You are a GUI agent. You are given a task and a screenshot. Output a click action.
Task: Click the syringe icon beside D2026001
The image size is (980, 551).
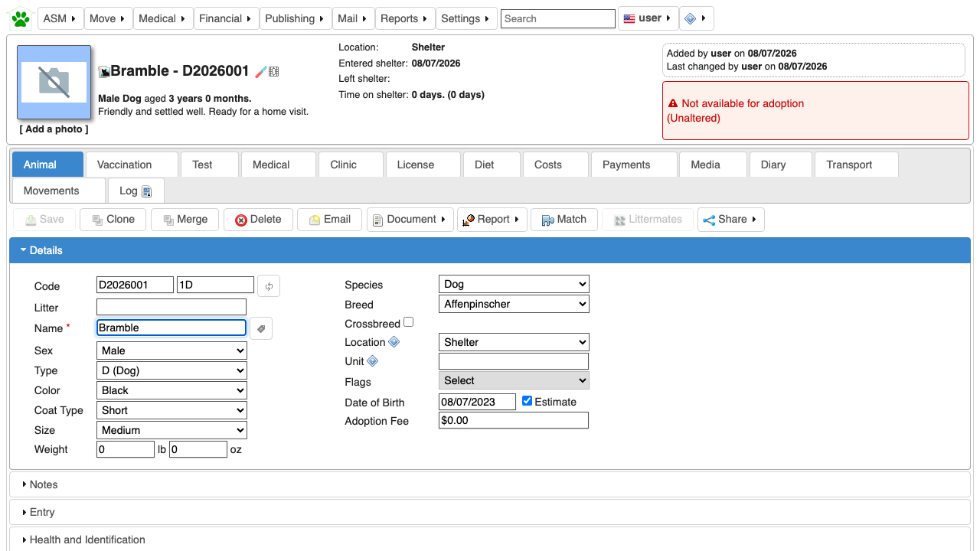click(260, 71)
